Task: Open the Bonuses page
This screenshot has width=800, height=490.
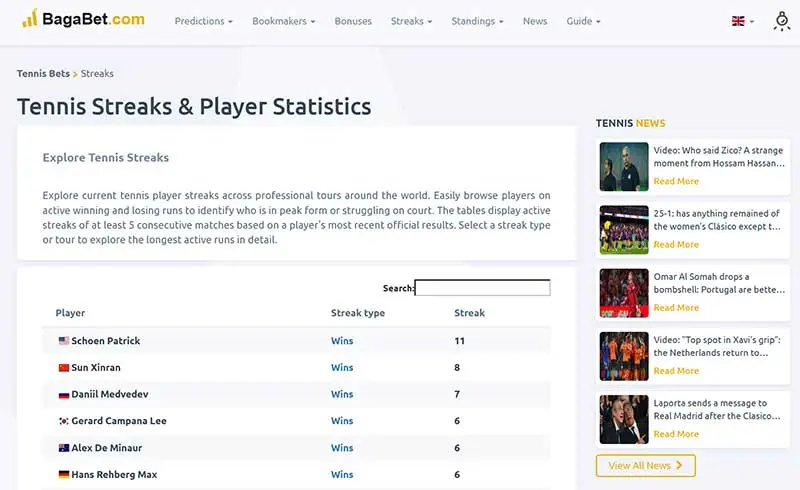Action: click(353, 21)
